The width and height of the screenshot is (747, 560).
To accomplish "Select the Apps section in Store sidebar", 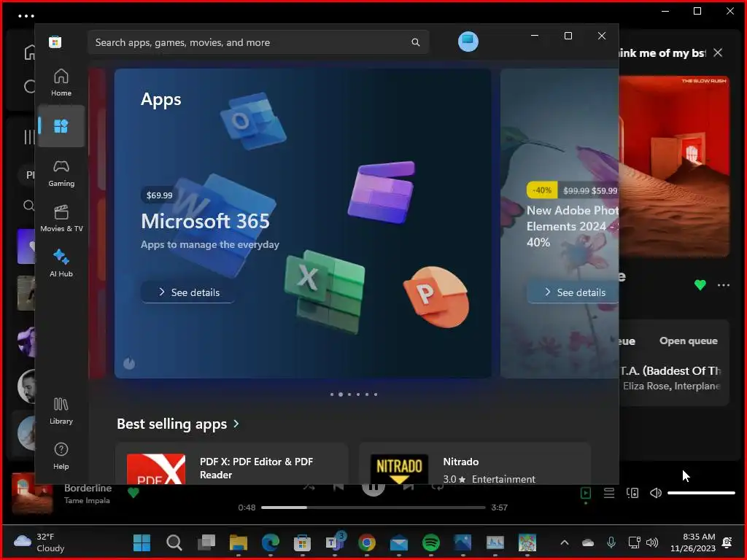I will (x=61, y=126).
